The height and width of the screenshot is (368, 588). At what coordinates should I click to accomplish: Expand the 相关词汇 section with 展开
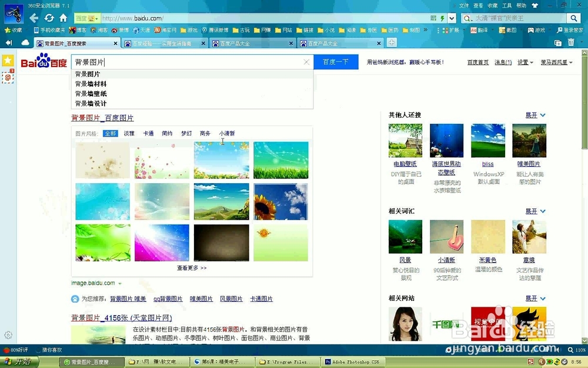535,211
